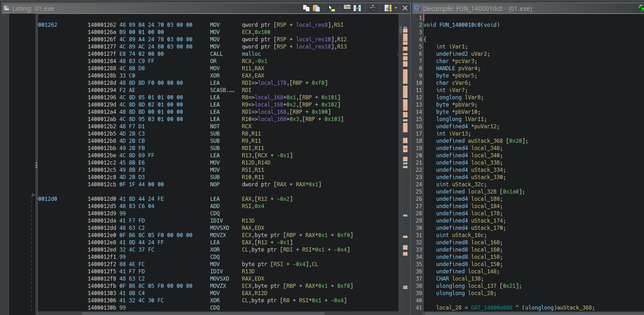Image resolution: width=644 pixels, height=315 pixels.
Task: Click function signature FUN_1400010c0(void)
Action: (x=469, y=25)
